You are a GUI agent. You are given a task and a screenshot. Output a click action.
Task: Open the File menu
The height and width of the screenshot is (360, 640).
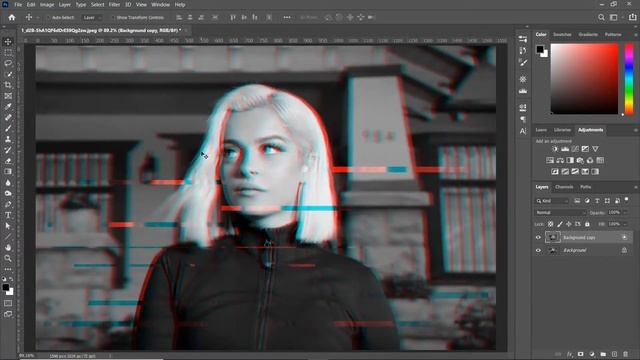(18, 4)
